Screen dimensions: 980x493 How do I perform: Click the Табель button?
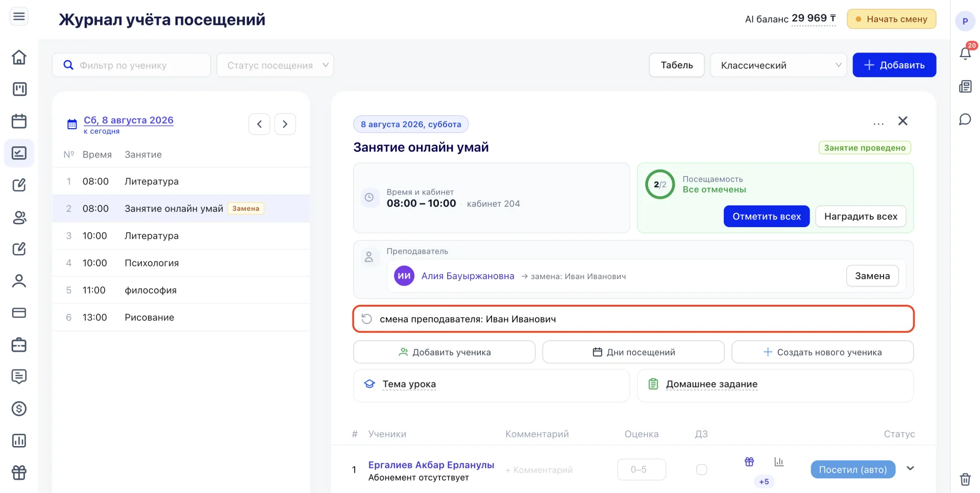coord(677,65)
